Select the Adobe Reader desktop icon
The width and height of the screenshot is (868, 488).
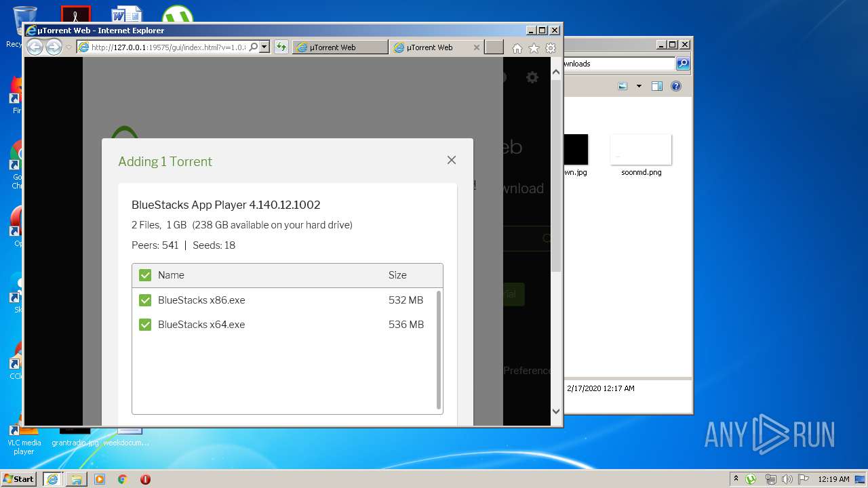pos(75,15)
